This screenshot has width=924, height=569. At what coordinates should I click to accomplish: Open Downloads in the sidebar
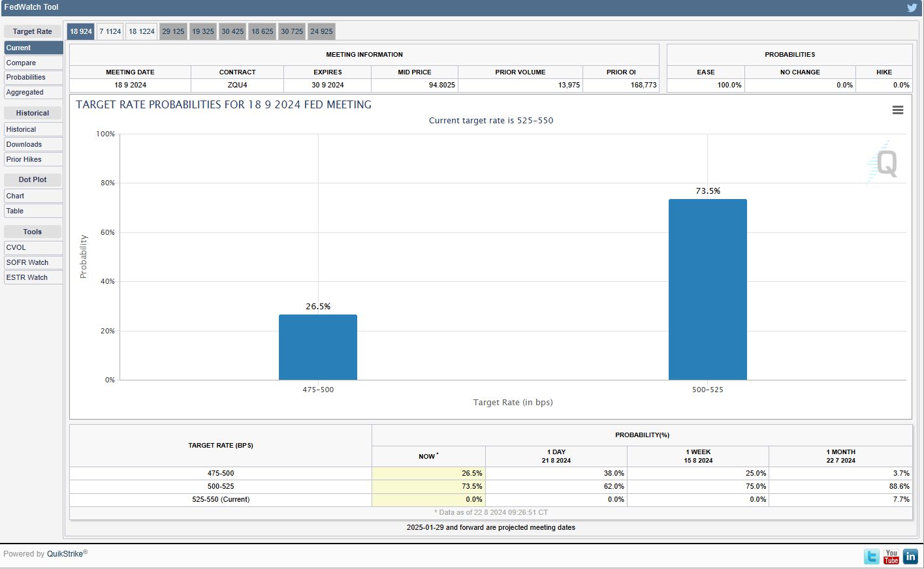33,144
